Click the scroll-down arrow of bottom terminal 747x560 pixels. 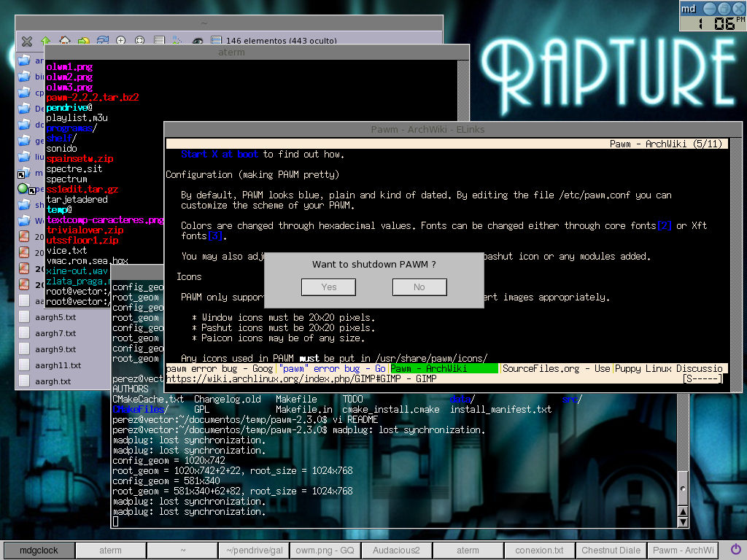tap(683, 522)
